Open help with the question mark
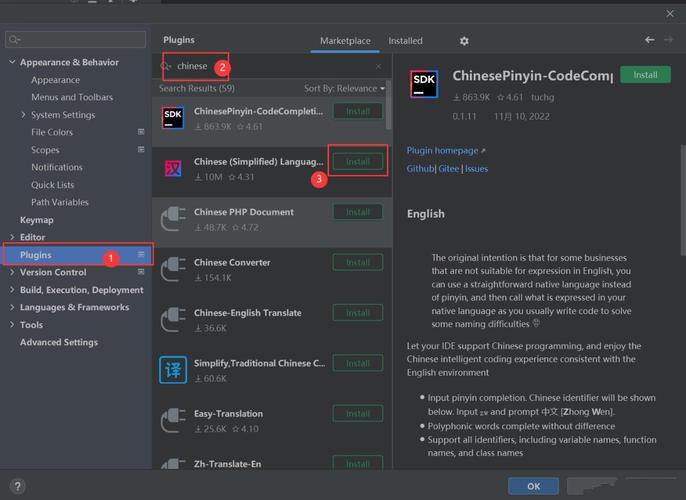This screenshot has width=686, height=500. click(x=18, y=486)
